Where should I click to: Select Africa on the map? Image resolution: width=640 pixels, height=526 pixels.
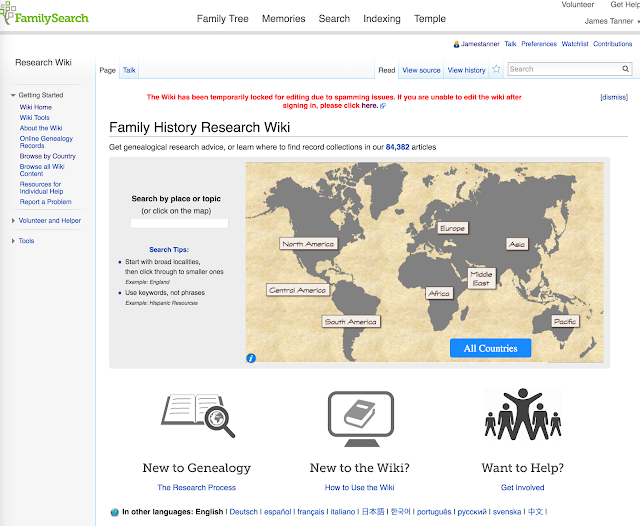[x=439, y=293]
